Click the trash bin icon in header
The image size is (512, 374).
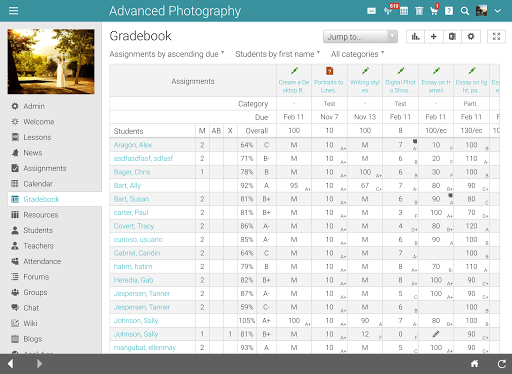click(419, 11)
